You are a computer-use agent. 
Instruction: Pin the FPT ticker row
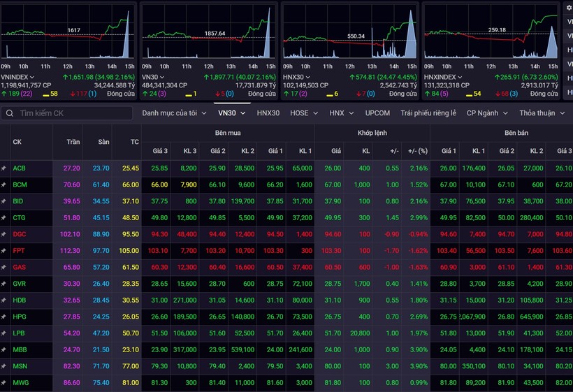coord(3,251)
